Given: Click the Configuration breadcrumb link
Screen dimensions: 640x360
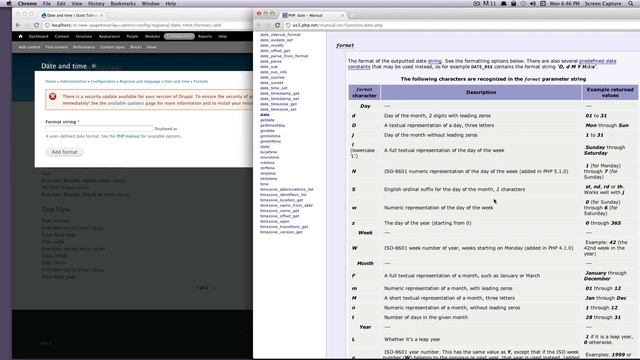Looking at the screenshot, I should tap(103, 82).
